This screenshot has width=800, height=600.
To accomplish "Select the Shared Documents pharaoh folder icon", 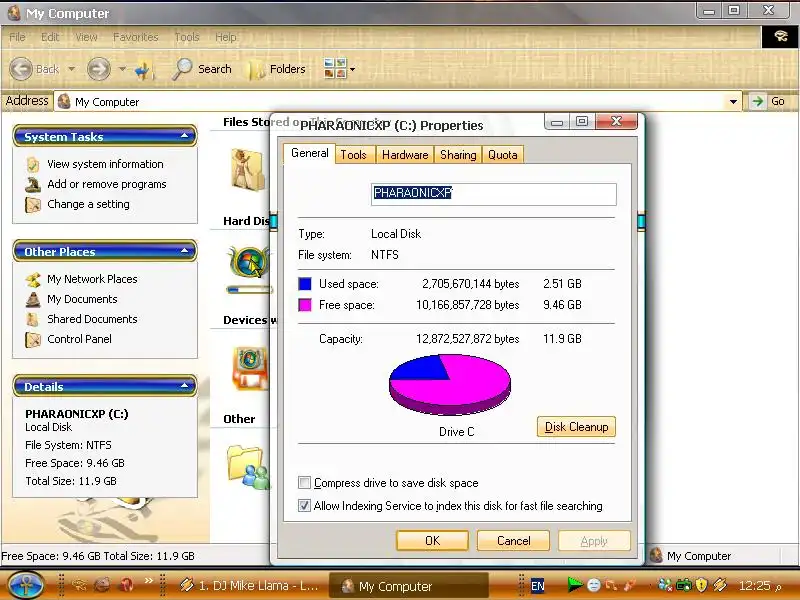I will click(248, 169).
